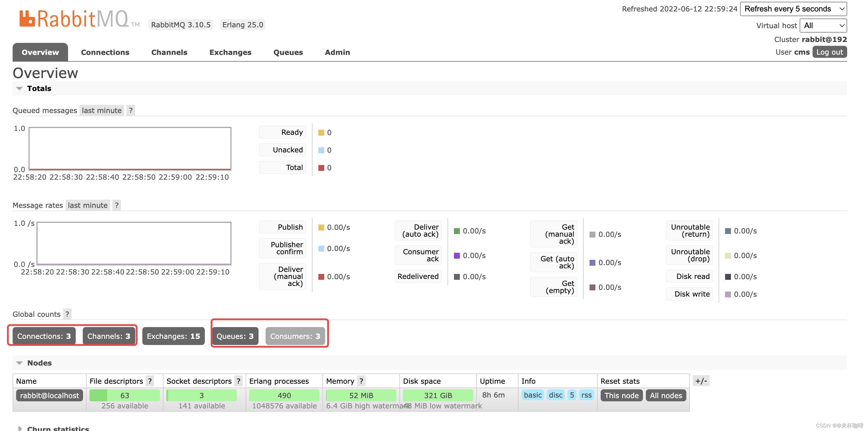Click the Queued messages help question mark

coord(131,110)
